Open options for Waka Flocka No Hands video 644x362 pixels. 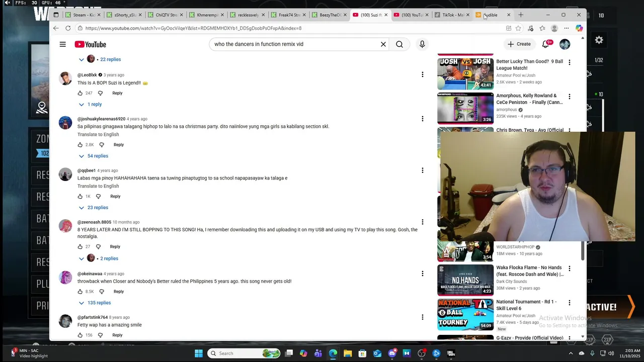coord(570,268)
